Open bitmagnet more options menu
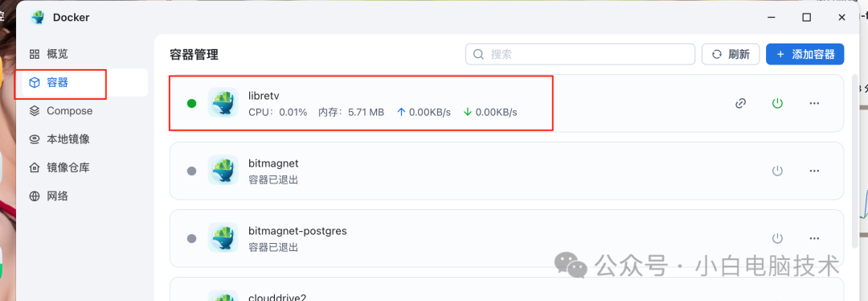This screenshot has width=868, height=301. [x=814, y=171]
